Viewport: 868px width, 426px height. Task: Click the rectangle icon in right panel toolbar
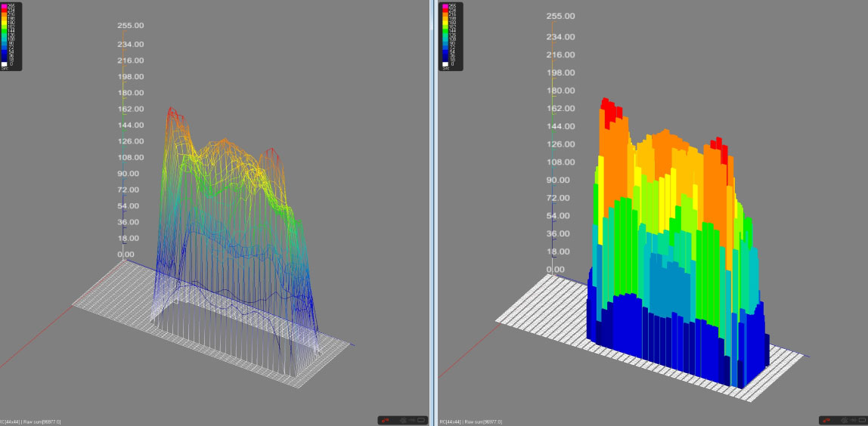861,420
